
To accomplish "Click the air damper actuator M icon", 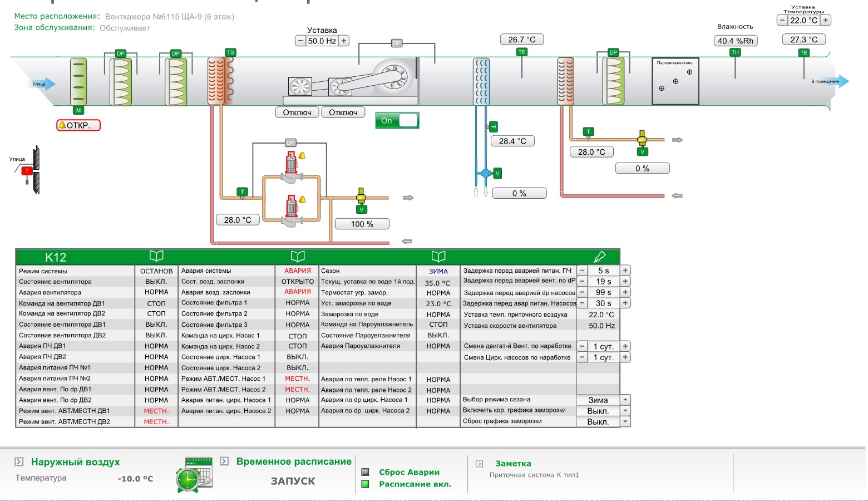I will click(78, 110).
